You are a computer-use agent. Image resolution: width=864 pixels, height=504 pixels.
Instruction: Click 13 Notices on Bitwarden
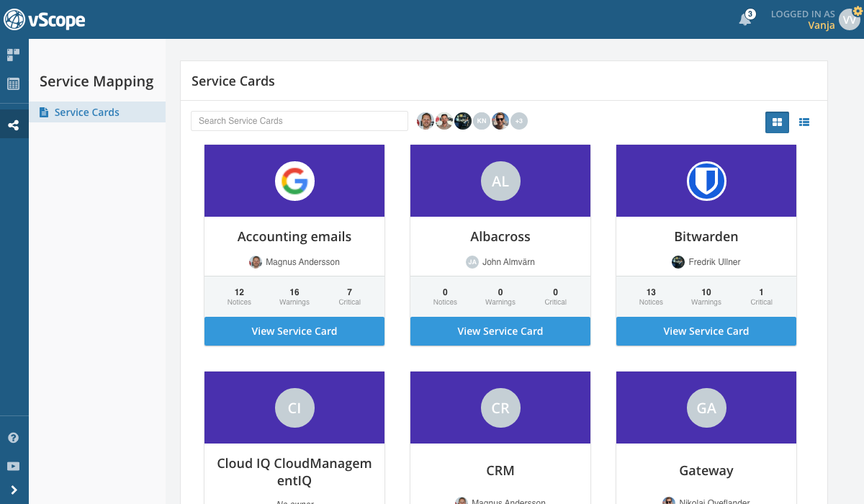[x=651, y=297]
